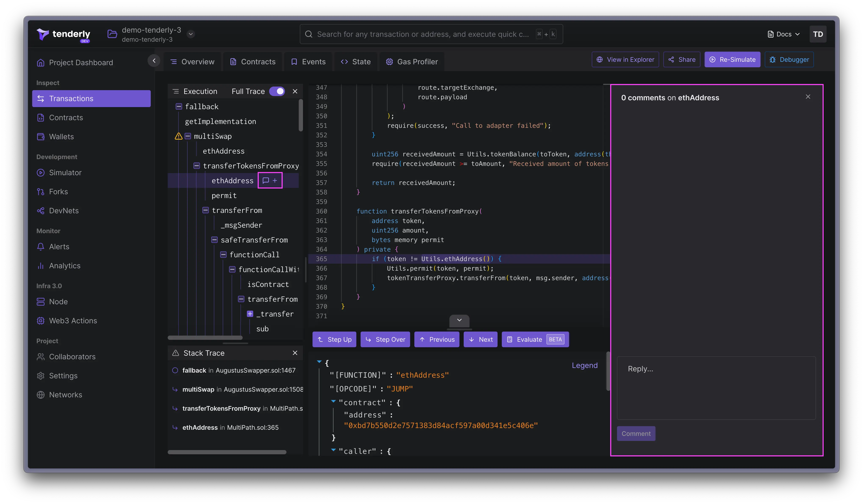Collapse the safeTransferFrom node
Image resolution: width=863 pixels, height=504 pixels.
(214, 240)
